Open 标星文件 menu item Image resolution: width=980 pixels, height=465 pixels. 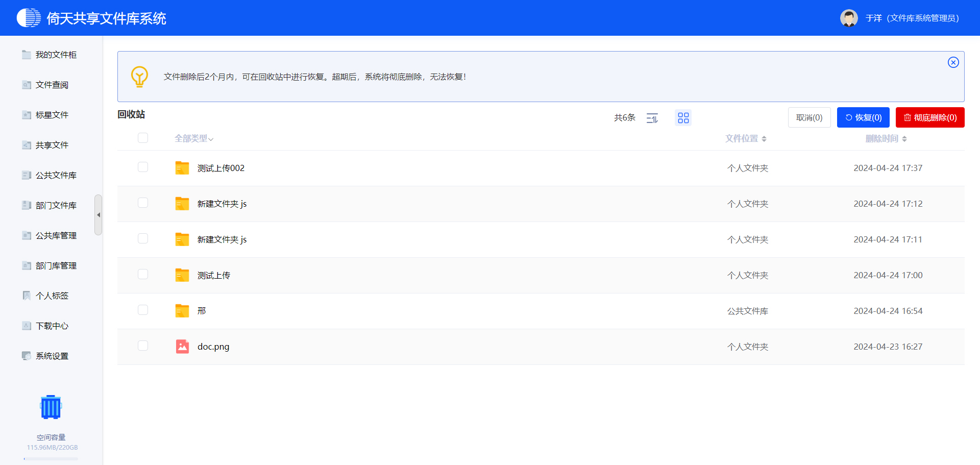[51, 115]
